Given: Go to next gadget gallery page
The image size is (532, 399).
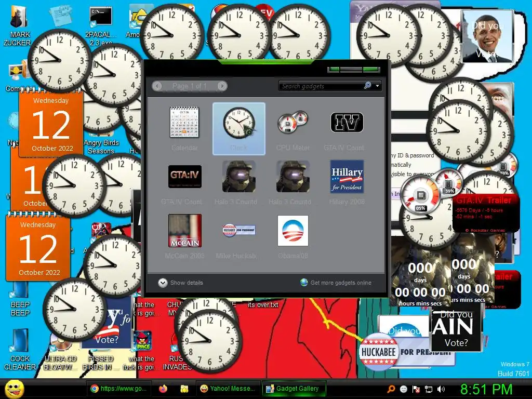Looking at the screenshot, I should [222, 86].
